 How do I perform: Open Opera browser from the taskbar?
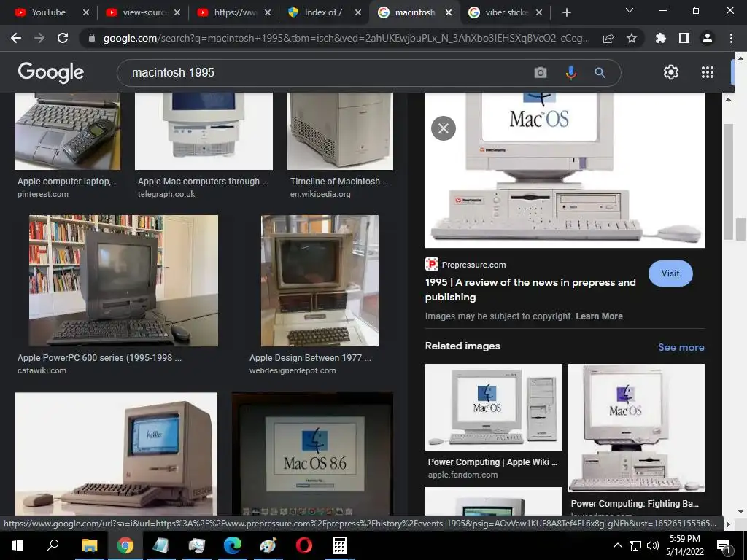pyautogui.click(x=304, y=545)
